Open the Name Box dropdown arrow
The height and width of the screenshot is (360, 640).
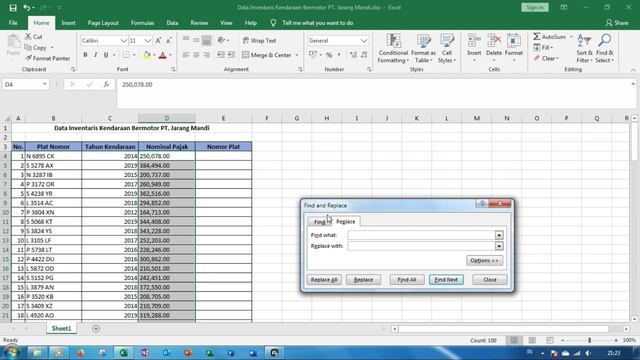(44, 84)
